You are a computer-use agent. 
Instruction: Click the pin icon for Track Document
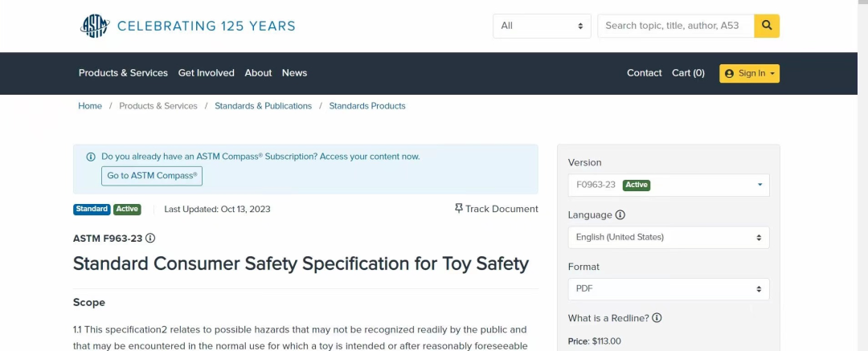pos(459,209)
